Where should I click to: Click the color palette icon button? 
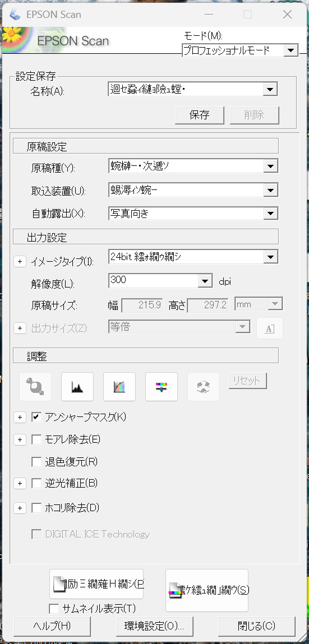[x=204, y=387]
